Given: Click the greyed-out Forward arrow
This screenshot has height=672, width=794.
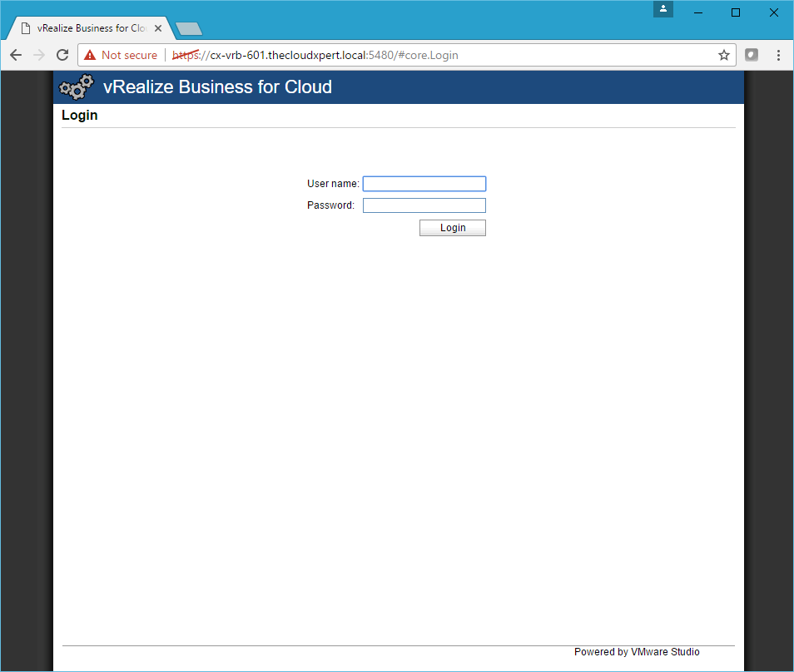Looking at the screenshot, I should [38, 55].
